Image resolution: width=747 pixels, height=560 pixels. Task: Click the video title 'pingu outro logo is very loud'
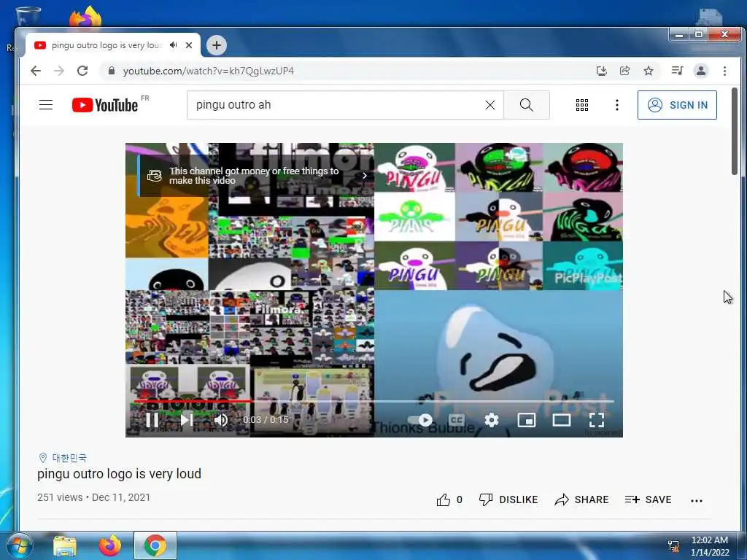(x=119, y=474)
